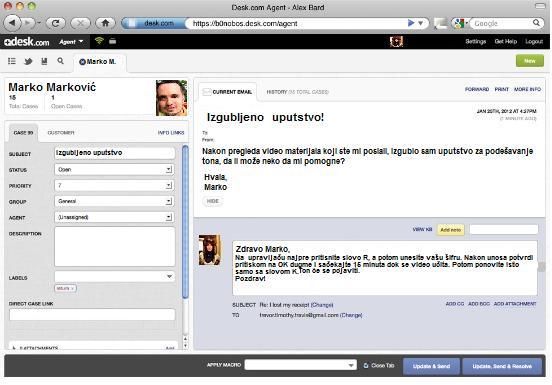
Task: Open the agent avatar in top bar
Action: [396, 42]
